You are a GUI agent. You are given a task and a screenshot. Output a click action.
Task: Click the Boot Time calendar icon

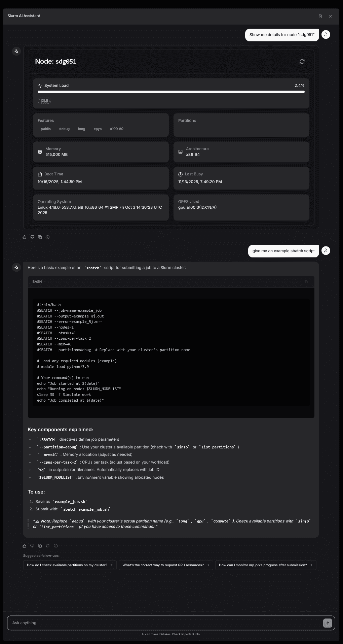click(40, 174)
